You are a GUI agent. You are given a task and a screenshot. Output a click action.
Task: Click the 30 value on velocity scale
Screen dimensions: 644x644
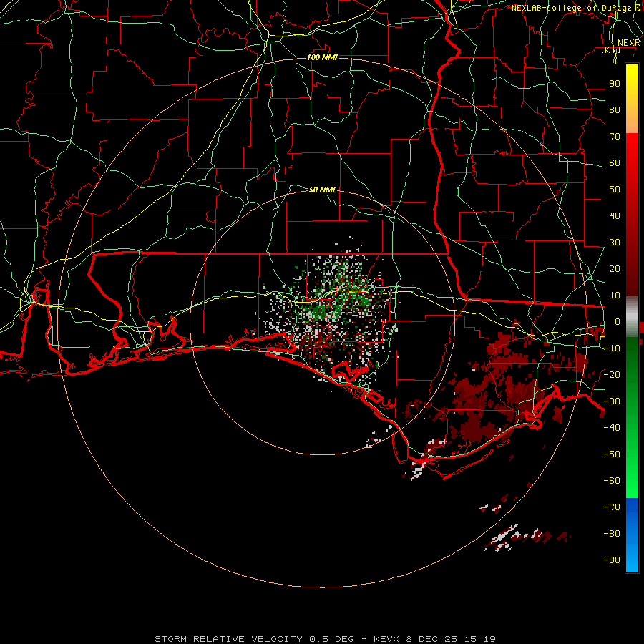pos(615,243)
